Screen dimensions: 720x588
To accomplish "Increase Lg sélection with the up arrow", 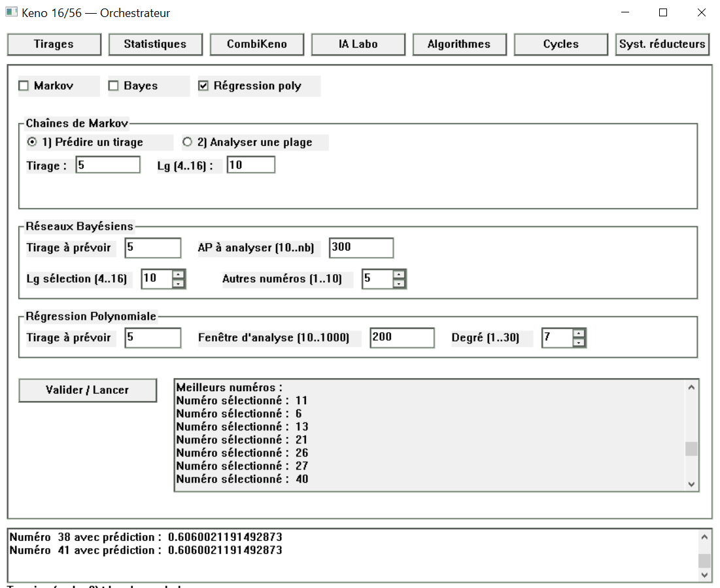I will [x=179, y=275].
